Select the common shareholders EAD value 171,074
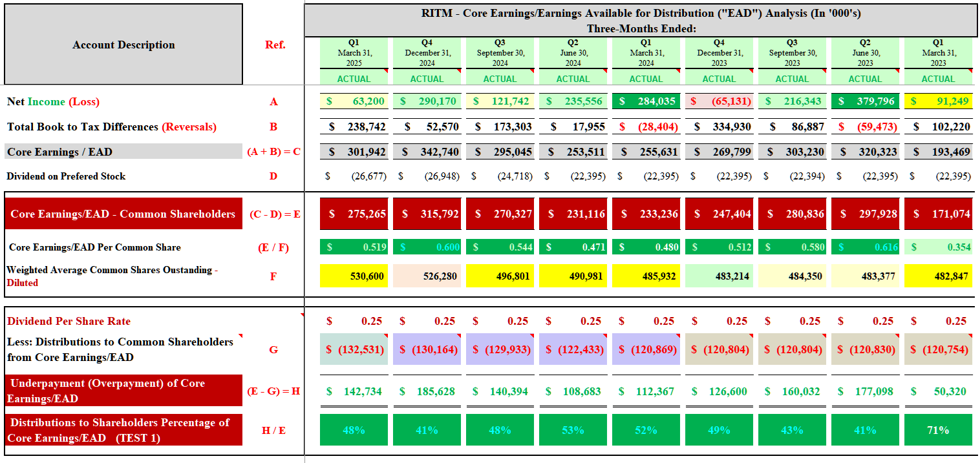Screen dimensions: 980x463 [938, 214]
